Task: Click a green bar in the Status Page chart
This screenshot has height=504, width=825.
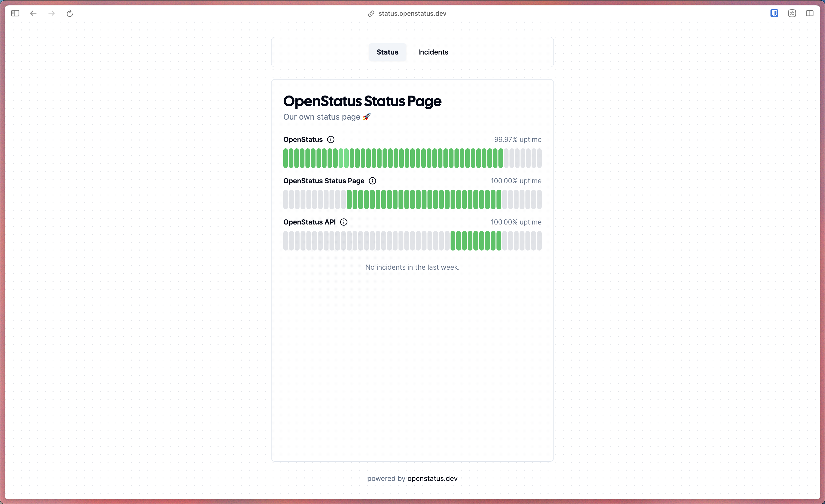Action: point(402,199)
